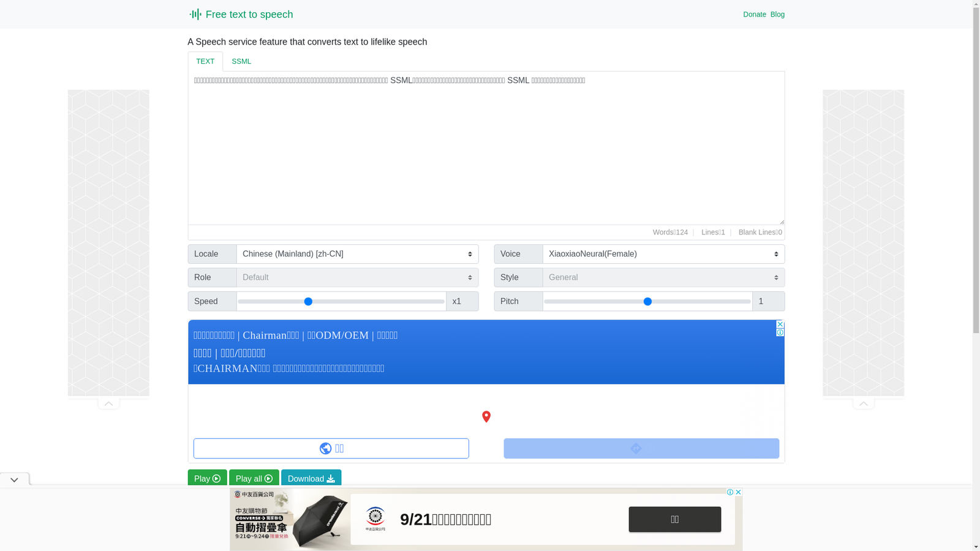Switch to the SSML tab
The image size is (980, 551).
pyautogui.click(x=241, y=61)
